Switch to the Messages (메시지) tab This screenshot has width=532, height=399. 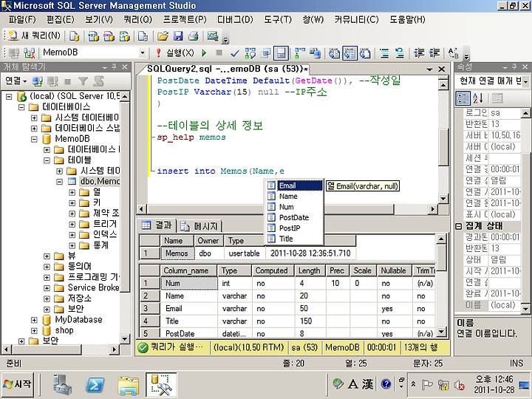point(199,226)
